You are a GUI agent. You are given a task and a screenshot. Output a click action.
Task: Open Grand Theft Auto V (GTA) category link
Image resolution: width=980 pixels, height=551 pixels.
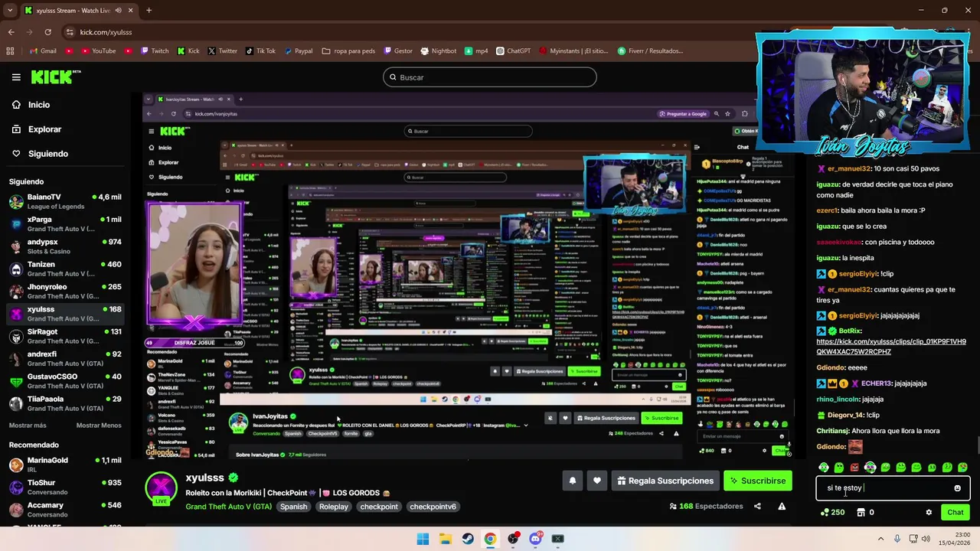[228, 507]
